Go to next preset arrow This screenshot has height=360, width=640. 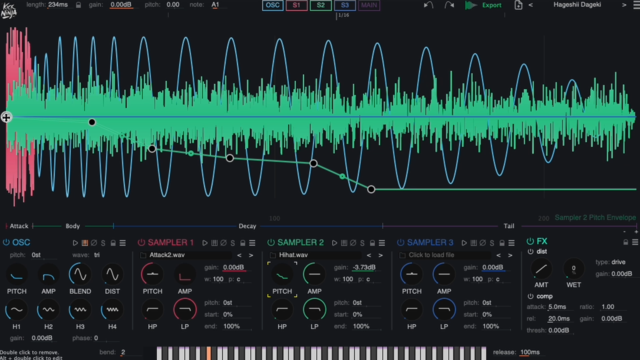[x=624, y=5]
